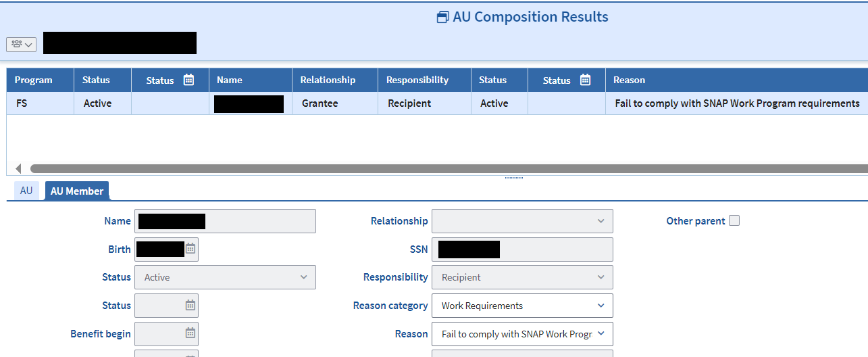Click the AU Composition Results window icon
Image resolution: width=868 pixels, height=357 pixels.
point(443,18)
